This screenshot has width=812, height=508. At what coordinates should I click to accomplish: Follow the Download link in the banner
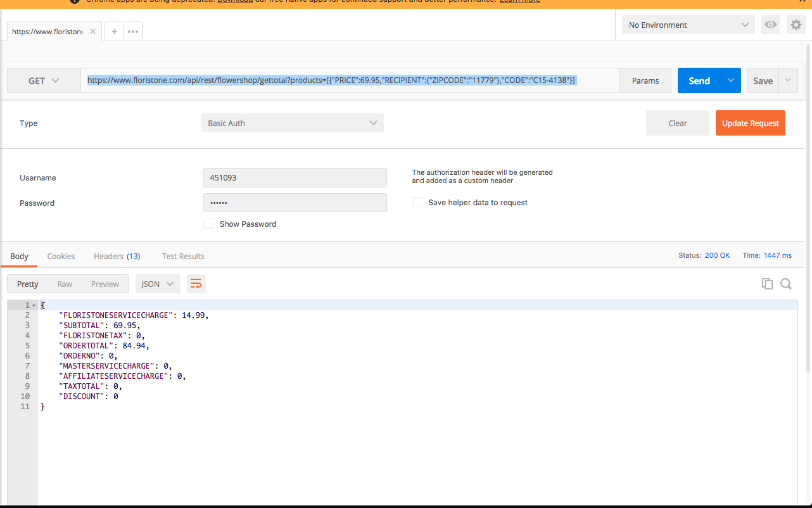235,2
